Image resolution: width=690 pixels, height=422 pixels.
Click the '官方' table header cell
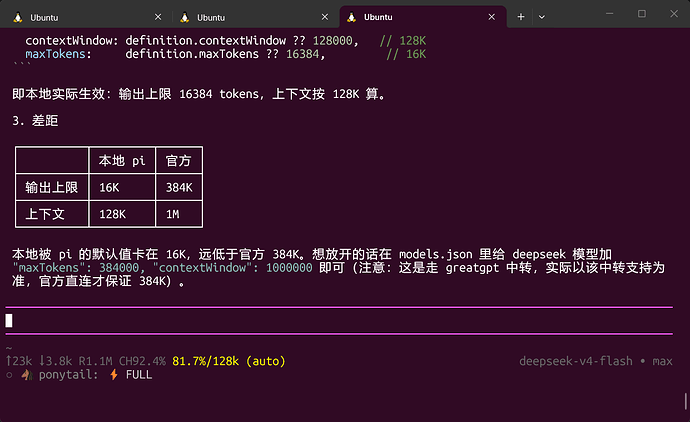point(178,161)
